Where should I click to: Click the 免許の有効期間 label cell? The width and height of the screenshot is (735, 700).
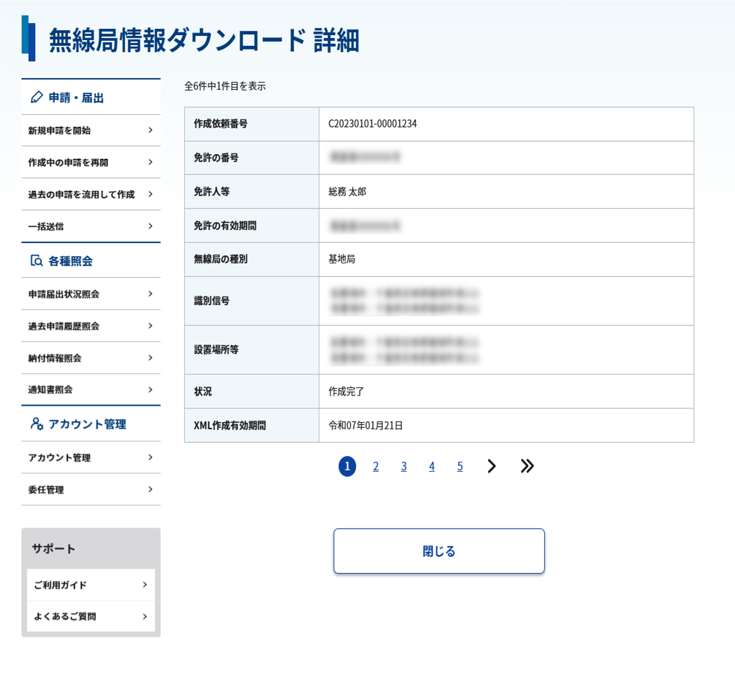pos(252,225)
